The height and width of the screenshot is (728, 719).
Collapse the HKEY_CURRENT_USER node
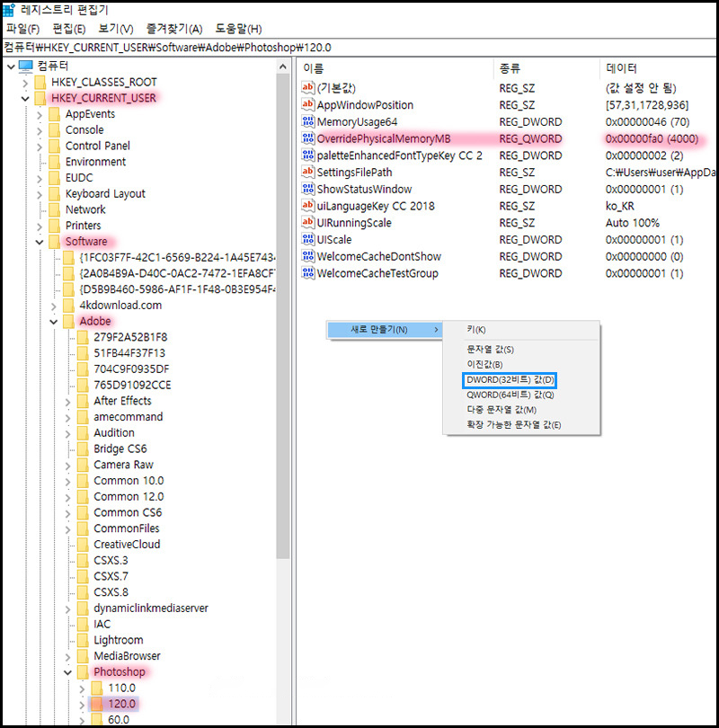pyautogui.click(x=25, y=99)
